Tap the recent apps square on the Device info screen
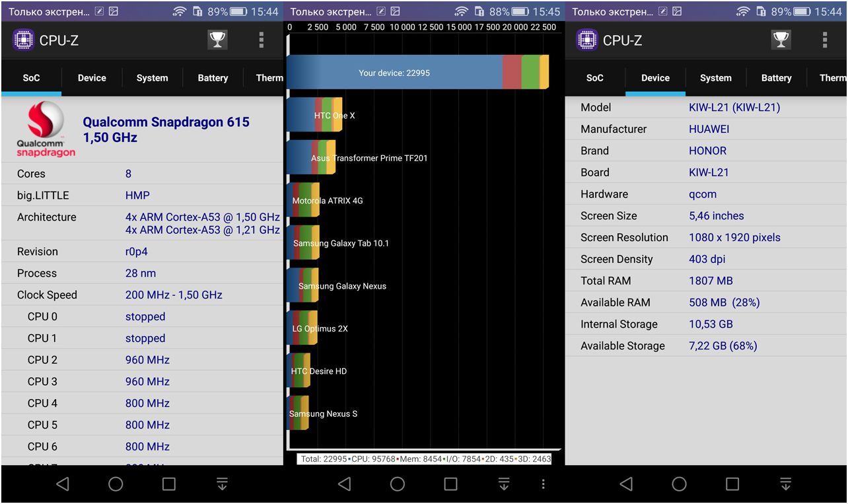848x504 pixels. click(x=732, y=484)
